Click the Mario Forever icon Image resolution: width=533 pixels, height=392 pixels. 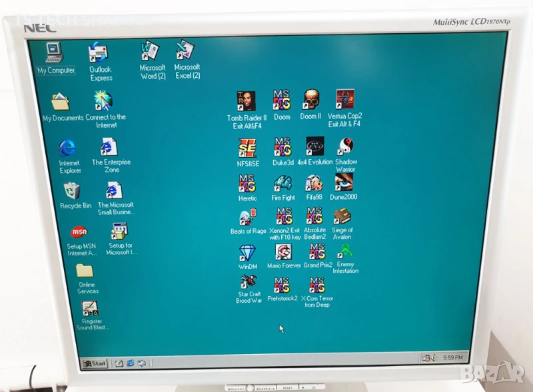[x=283, y=252]
